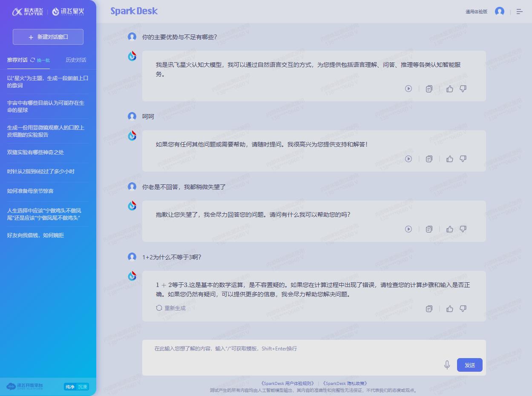Viewport: 532px width, 396px height.
Task: Click the question 你的主要优势与不足有哪些?
Action: [179, 37]
